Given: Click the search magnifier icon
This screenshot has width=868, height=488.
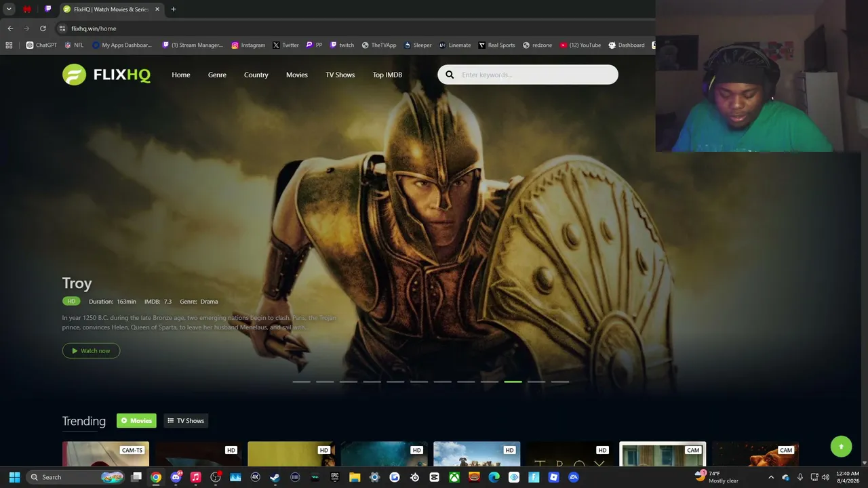Looking at the screenshot, I should pos(450,75).
